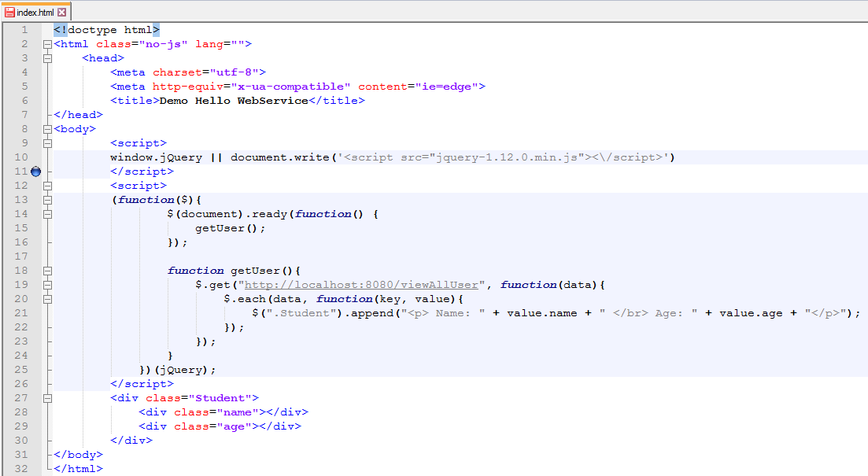Click the red unsaved-changes floppy icon on the tab
The height and width of the screenshot is (476, 868).
coord(8,12)
